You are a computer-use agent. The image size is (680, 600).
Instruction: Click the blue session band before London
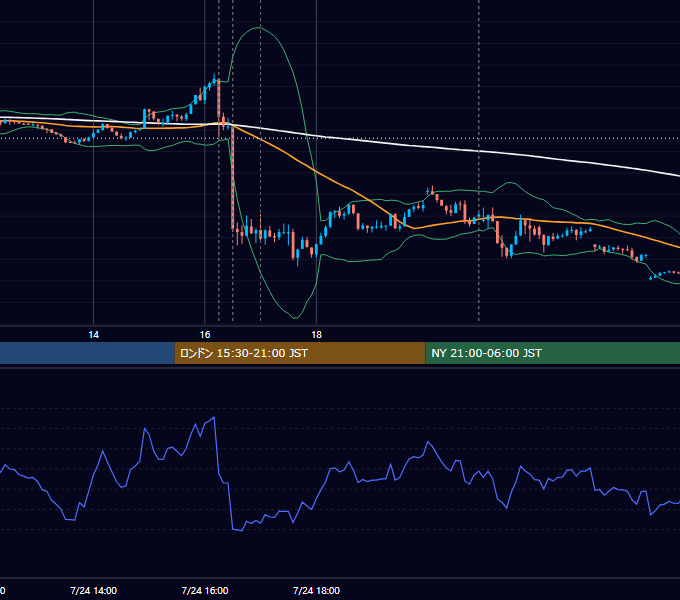click(87, 353)
